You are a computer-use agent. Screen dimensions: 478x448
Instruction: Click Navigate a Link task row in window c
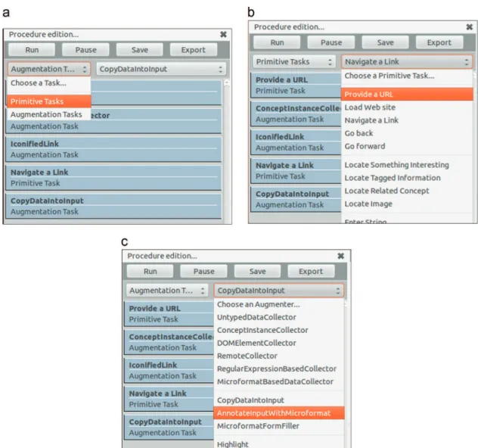(x=169, y=399)
